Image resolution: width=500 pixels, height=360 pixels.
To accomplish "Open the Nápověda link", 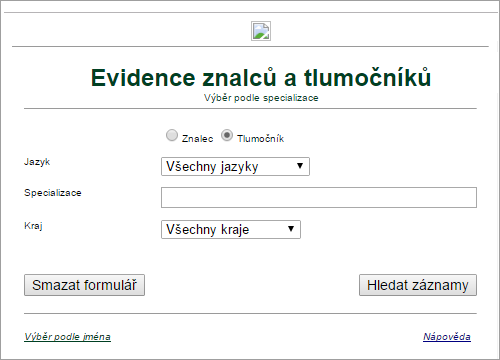I will click(x=447, y=337).
